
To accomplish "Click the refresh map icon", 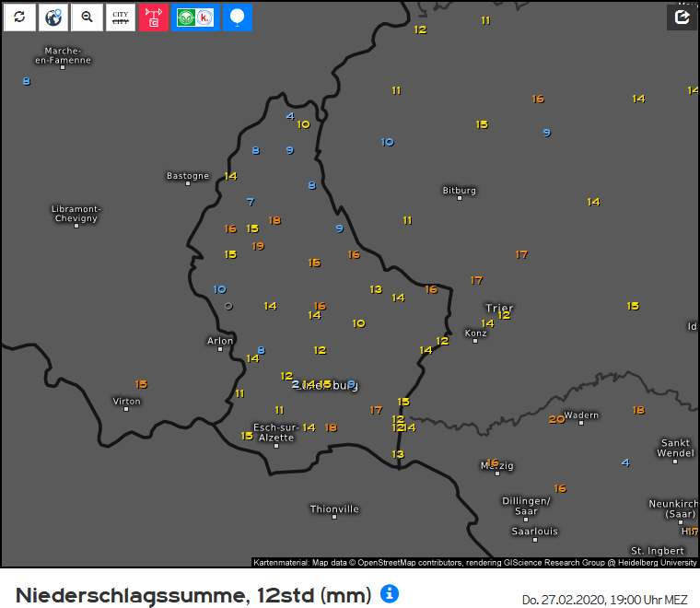I will point(19,18).
